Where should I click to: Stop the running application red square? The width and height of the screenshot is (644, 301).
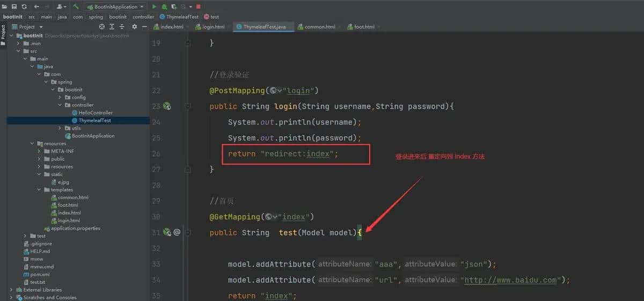(x=198, y=6)
